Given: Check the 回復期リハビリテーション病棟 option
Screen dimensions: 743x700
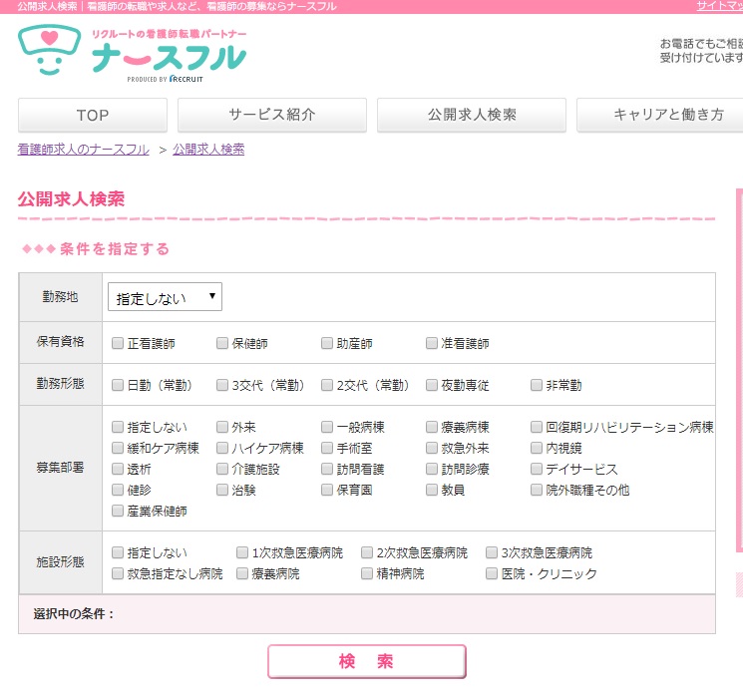Looking at the screenshot, I should click(537, 427).
